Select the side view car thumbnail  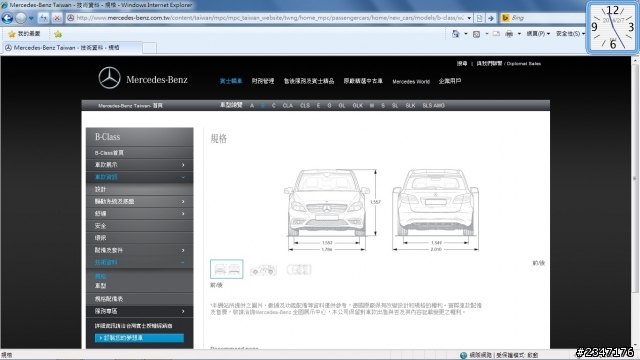pos(263,270)
